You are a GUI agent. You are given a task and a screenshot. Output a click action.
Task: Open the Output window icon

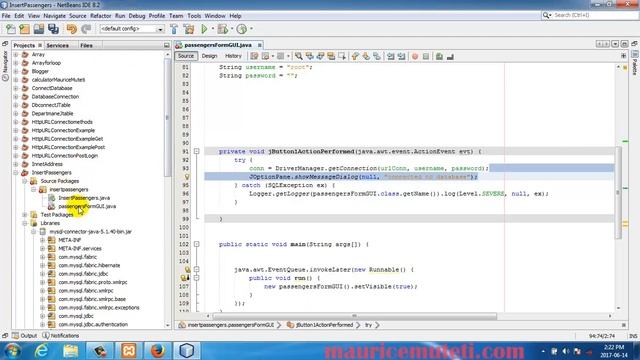pos(16,336)
